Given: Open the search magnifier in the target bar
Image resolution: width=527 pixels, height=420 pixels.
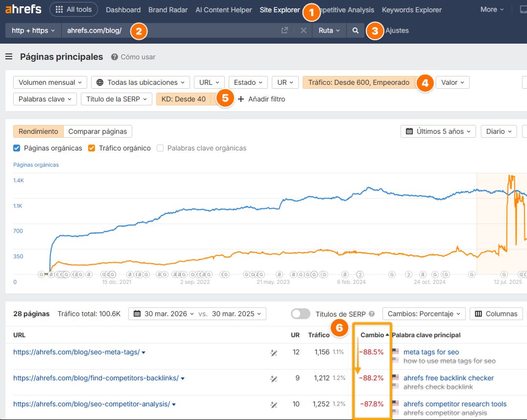Looking at the screenshot, I should pyautogui.click(x=355, y=30).
